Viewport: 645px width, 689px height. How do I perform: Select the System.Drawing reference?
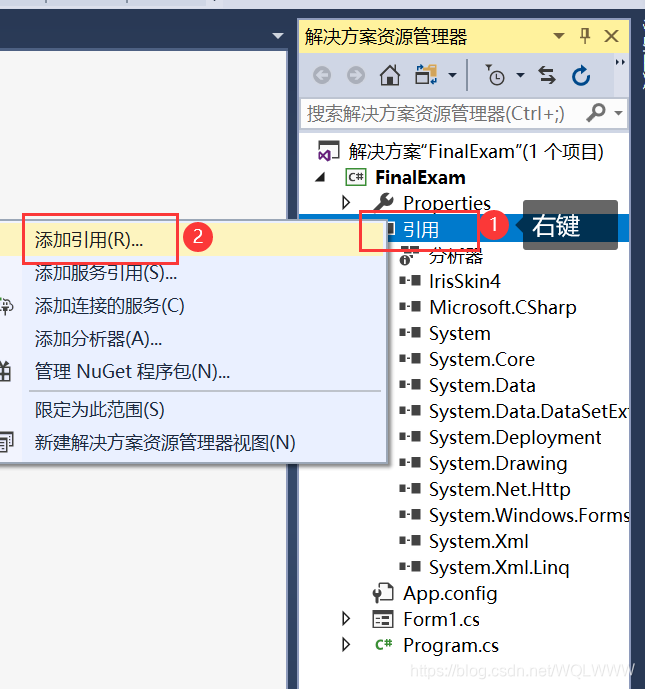498,464
